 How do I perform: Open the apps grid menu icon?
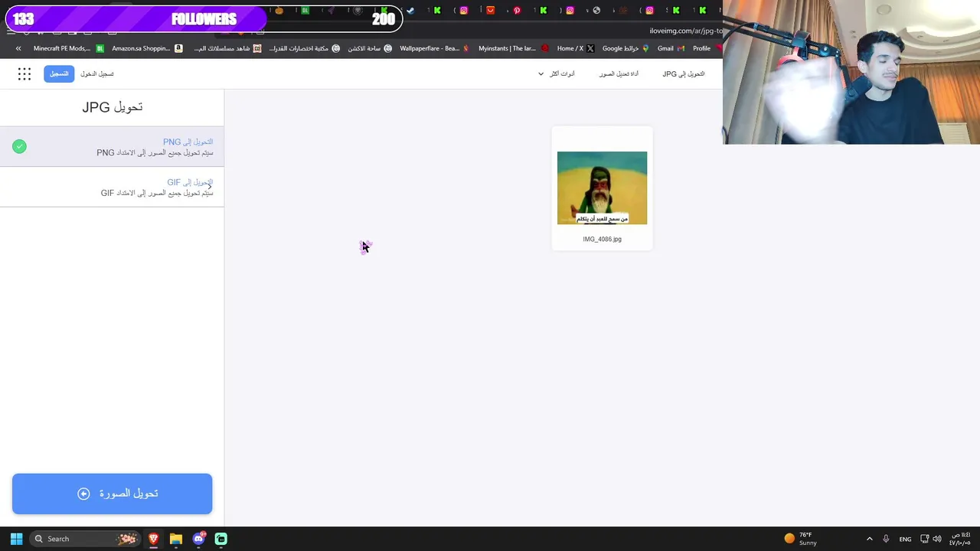click(x=24, y=73)
